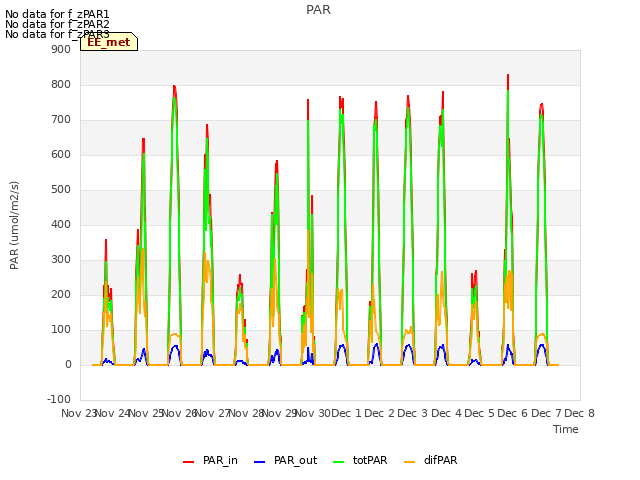Screen dimensions: 640x480
Task: Click the orange difPAR legend swatch
Action: (x=409, y=461)
